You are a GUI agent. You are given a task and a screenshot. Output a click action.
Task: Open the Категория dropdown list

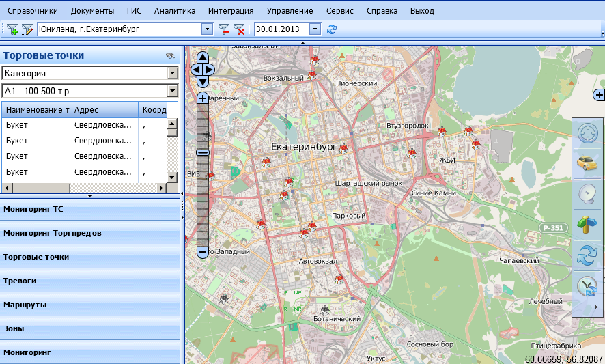172,73
